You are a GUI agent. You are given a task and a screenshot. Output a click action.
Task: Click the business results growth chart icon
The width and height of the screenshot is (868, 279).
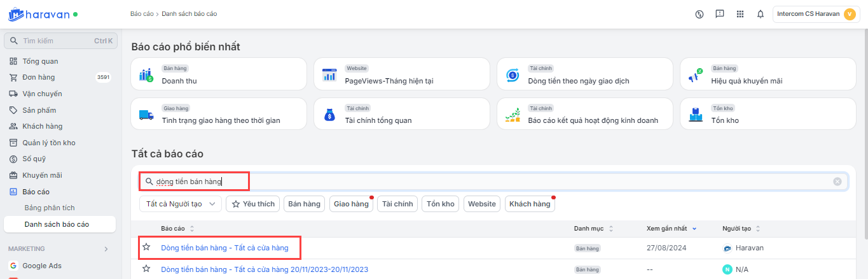pyautogui.click(x=513, y=115)
